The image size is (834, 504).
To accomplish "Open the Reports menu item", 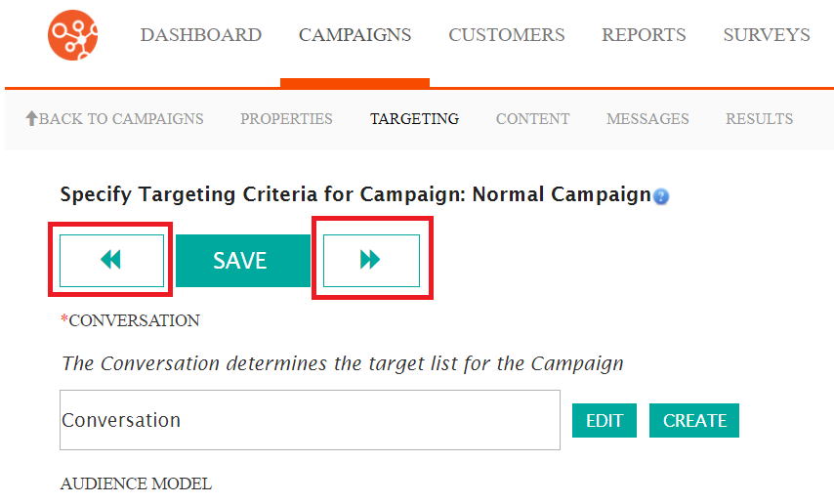I will (644, 35).
